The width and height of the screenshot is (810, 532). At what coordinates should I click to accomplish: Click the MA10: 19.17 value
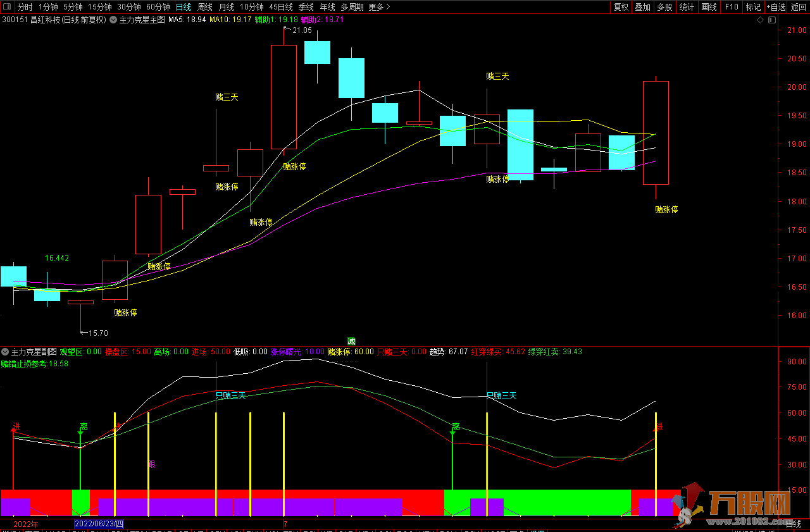click(230, 20)
